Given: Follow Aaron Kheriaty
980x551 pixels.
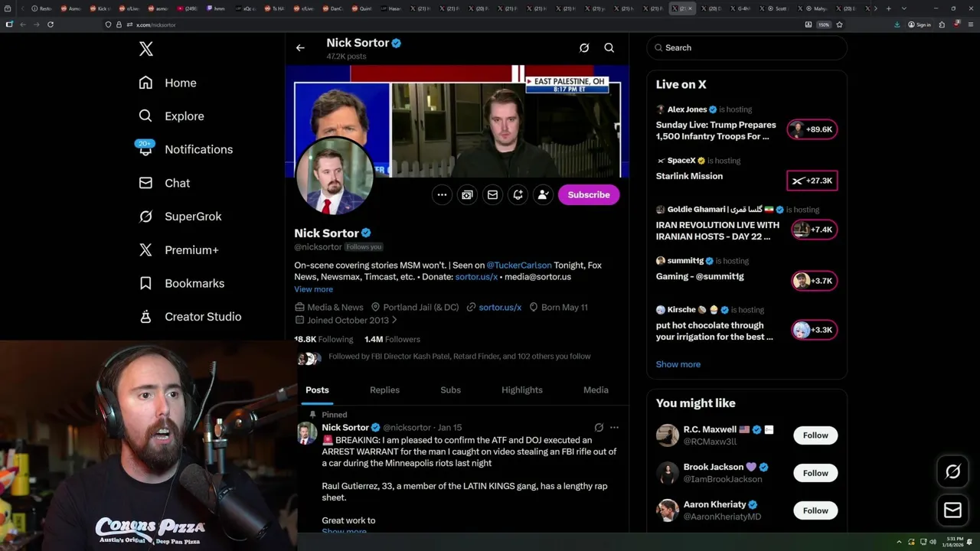Looking at the screenshot, I should tap(815, 510).
